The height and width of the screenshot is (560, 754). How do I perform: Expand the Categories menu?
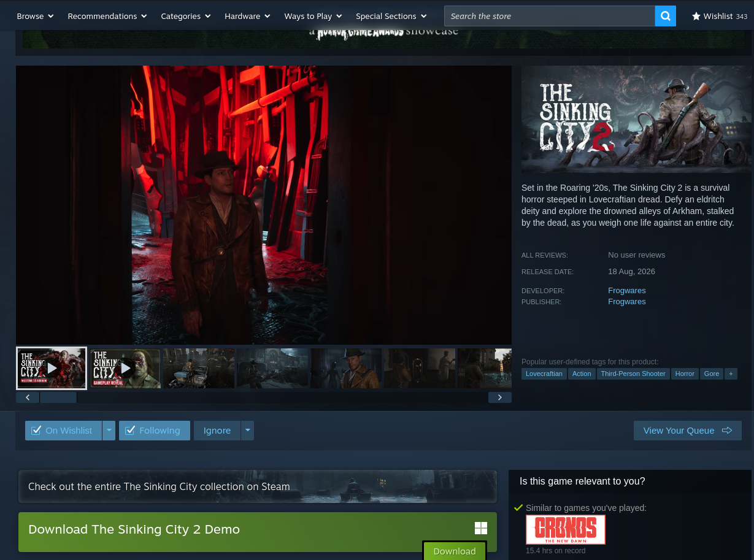(186, 17)
